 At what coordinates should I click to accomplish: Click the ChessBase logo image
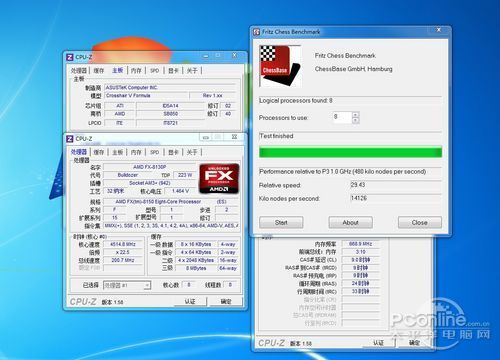(280, 66)
